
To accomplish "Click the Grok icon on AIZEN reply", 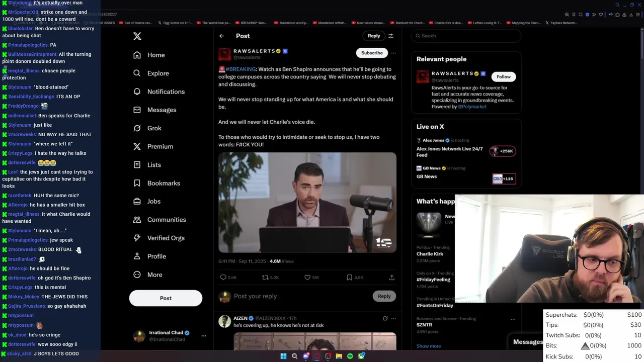I will click(385, 318).
